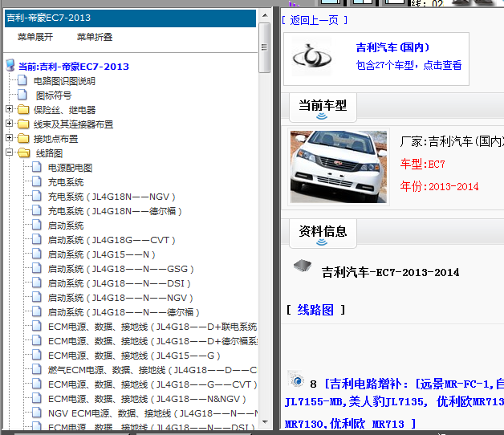Click the database icon beside 当前:吉利-帝豪EC7-2013

pyautogui.click(x=10, y=66)
